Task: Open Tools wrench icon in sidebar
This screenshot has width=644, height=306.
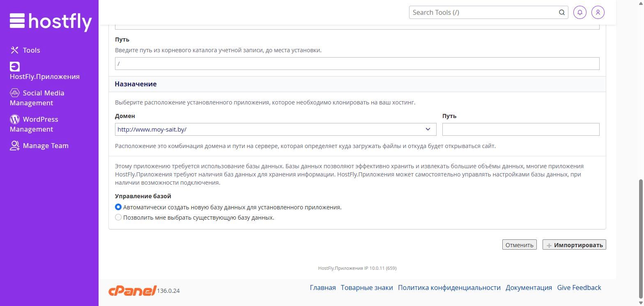Action: click(x=14, y=50)
